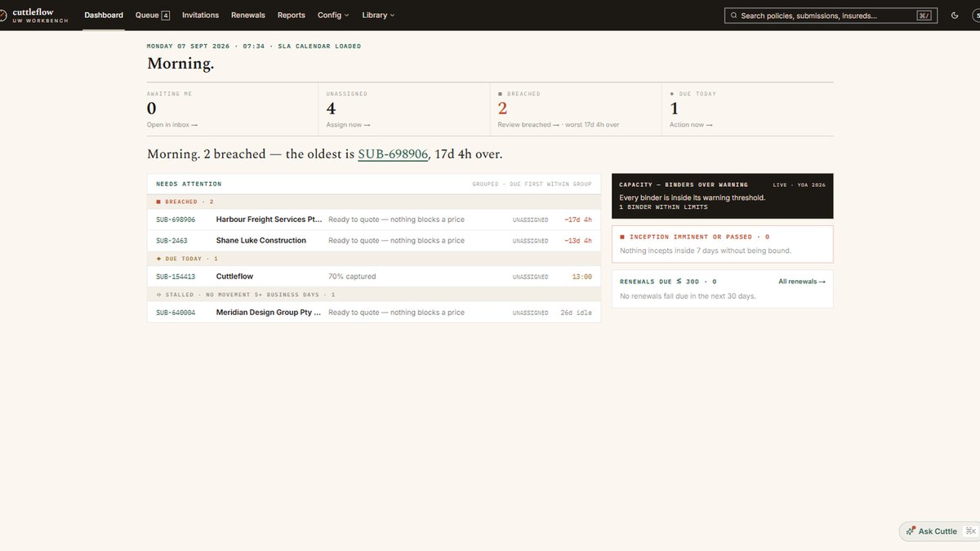980x551 pixels.
Task: Follow the 'Assign now' link
Action: [x=349, y=125]
